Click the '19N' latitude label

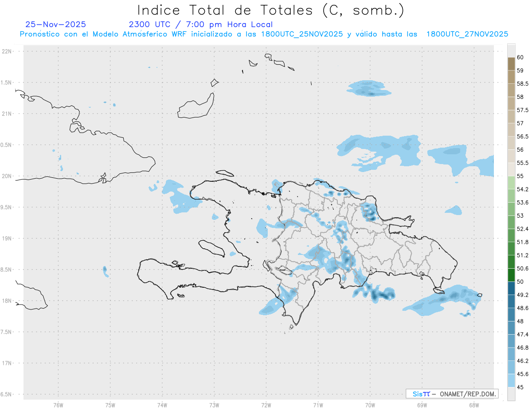[x=7, y=239]
